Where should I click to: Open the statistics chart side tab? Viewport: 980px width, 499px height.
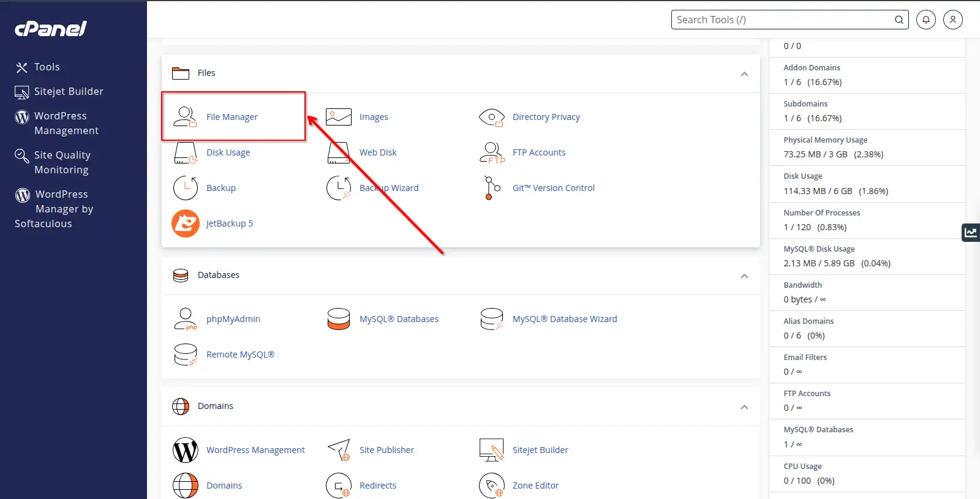pyautogui.click(x=971, y=232)
